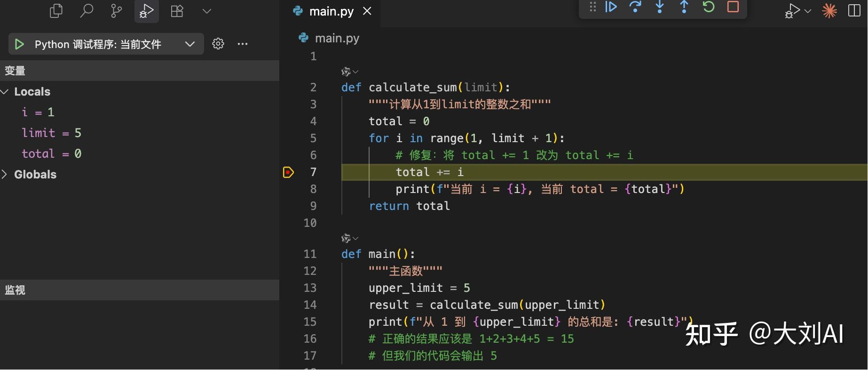
Task: Open the Extensions view icon
Action: pyautogui.click(x=177, y=11)
